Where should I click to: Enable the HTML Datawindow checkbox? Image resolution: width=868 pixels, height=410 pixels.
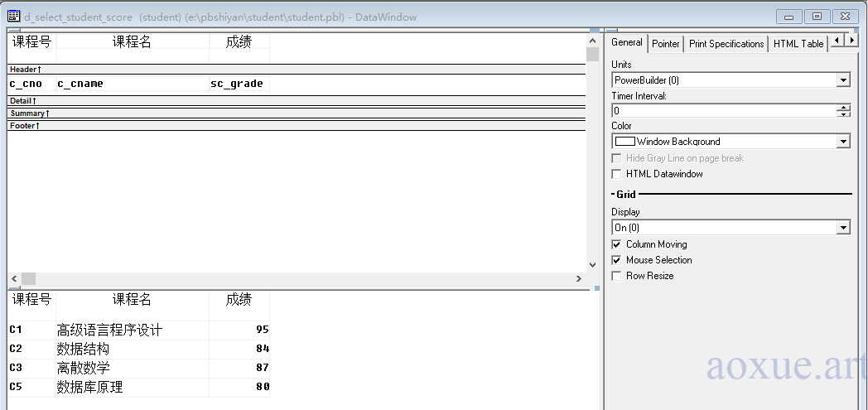tap(617, 174)
